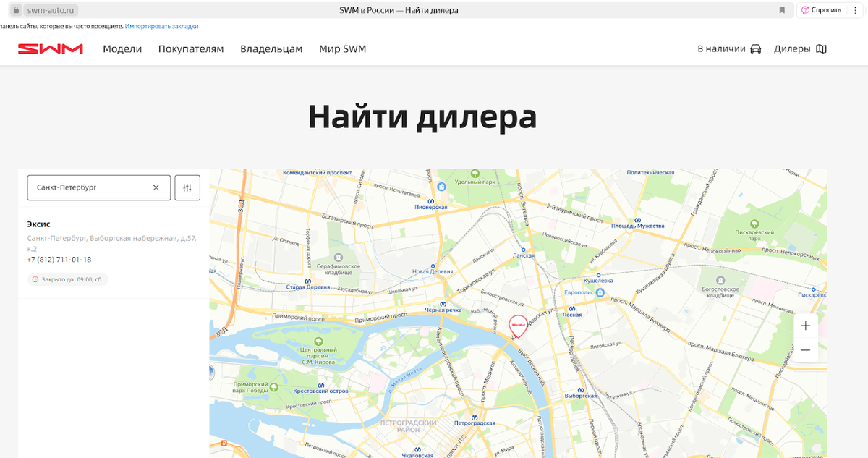Open the В наличии link
The width and height of the screenshot is (868, 458).
click(x=721, y=49)
